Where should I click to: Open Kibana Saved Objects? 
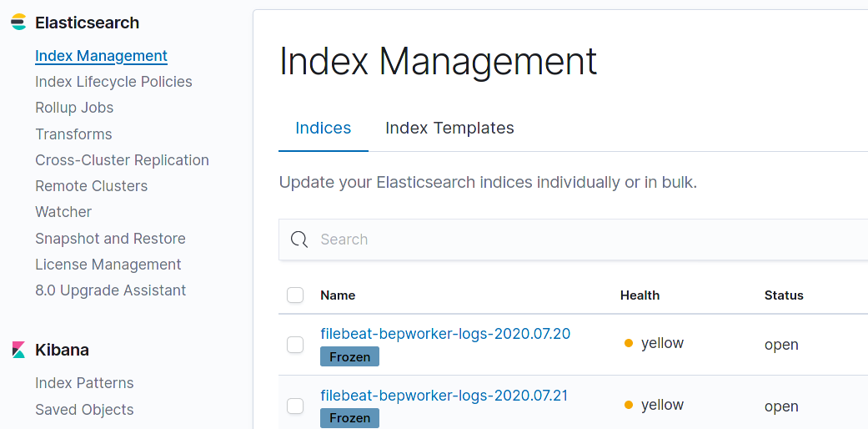[84, 410]
